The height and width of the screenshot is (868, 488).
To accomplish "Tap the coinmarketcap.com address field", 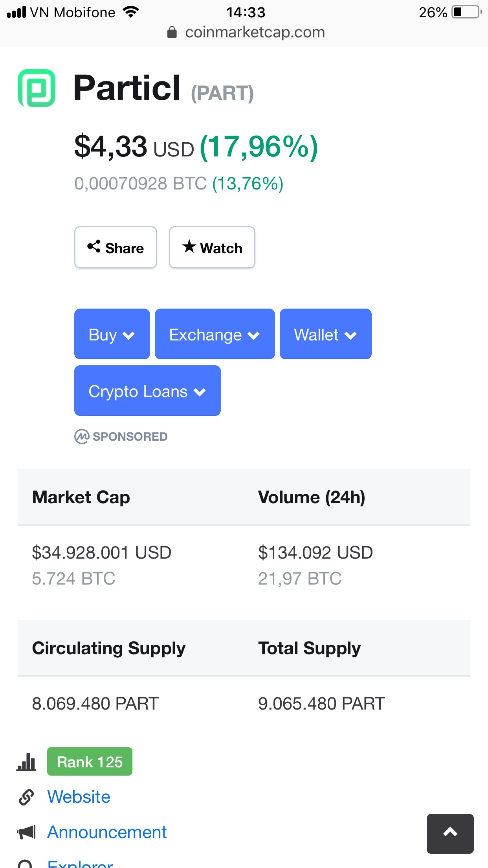I will (255, 32).
